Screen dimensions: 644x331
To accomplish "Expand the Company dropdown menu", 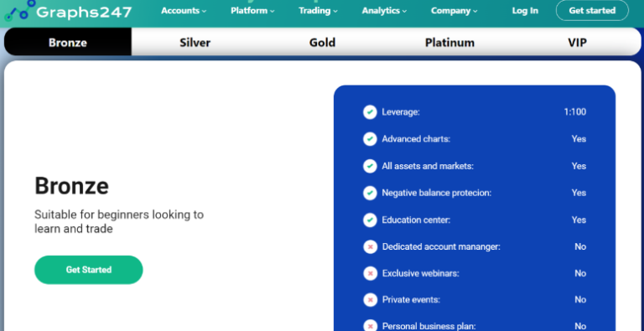I will 454,11.
